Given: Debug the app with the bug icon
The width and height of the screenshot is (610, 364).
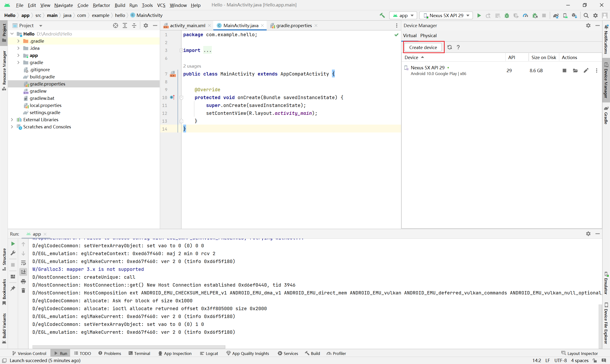Looking at the screenshot, I should [x=507, y=15].
